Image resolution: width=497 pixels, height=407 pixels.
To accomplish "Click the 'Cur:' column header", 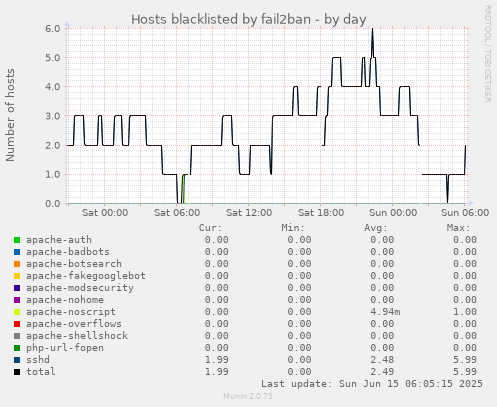I will tap(210, 228).
